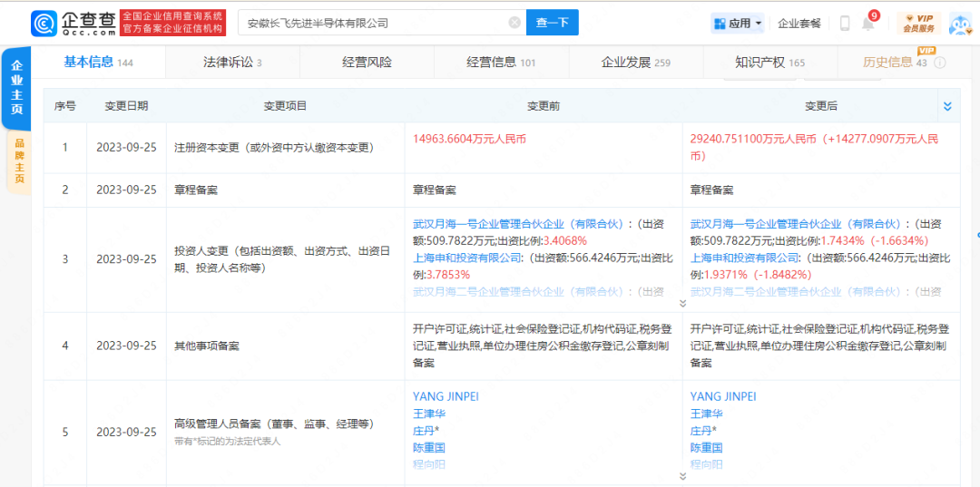Click the 查一下 search button
The height and width of the screenshot is (487, 980).
coord(553,23)
